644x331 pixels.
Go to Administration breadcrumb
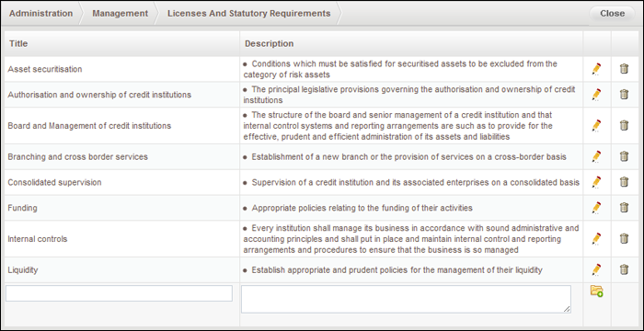[40, 13]
